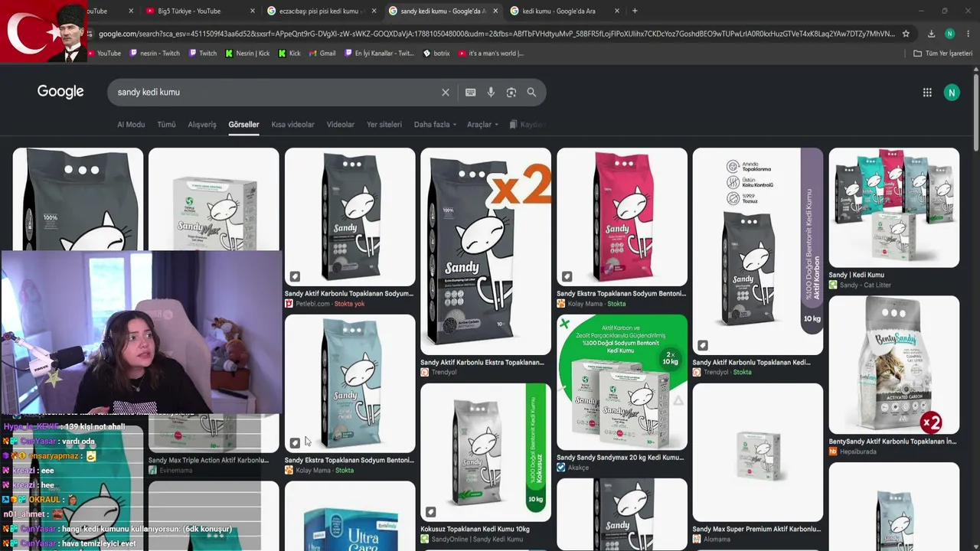Click the magnifier search button
This screenshot has width=980, height=551.
coord(531,93)
